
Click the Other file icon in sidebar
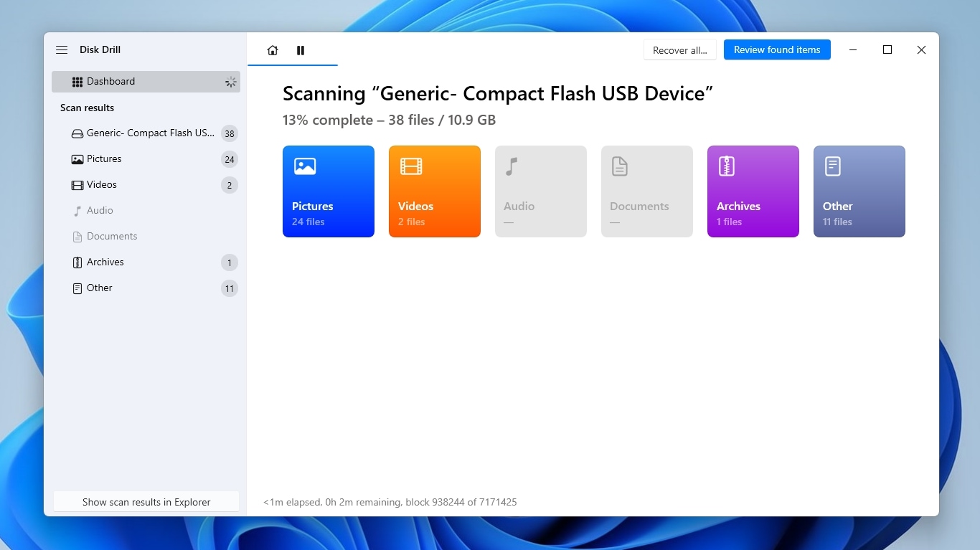pos(77,288)
